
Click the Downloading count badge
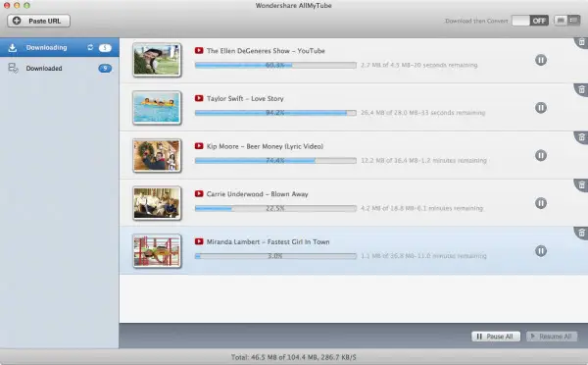click(105, 48)
